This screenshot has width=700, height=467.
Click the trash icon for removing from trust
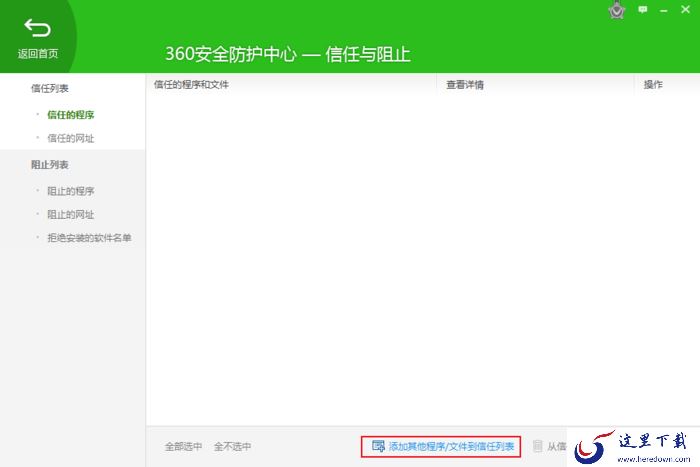click(538, 446)
